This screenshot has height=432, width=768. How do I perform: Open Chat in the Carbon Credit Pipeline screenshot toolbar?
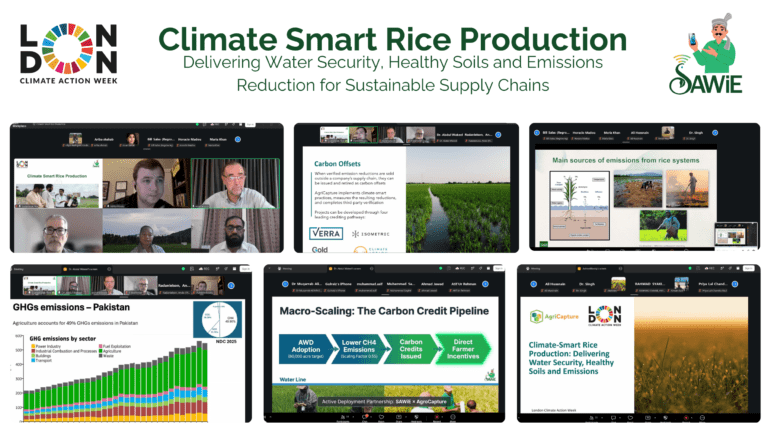[365, 418]
